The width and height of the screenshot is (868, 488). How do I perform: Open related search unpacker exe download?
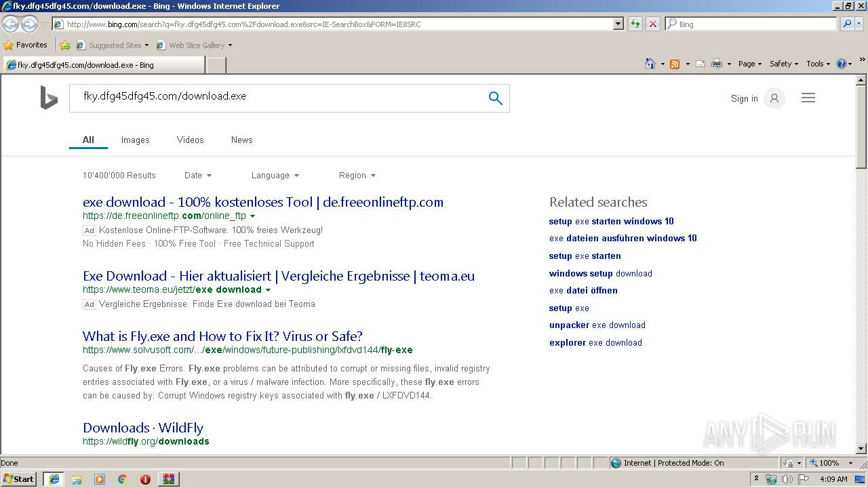click(597, 325)
